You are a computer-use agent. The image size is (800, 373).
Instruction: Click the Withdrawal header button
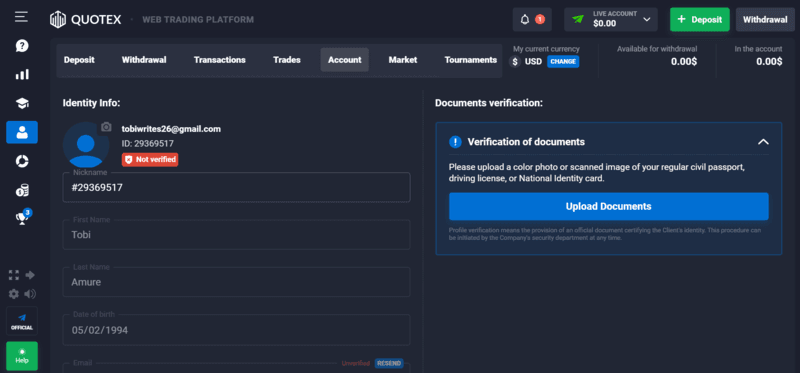point(765,20)
